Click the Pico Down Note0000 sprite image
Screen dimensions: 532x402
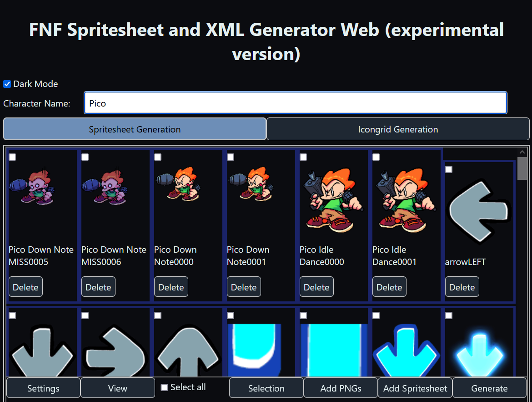coord(178,183)
